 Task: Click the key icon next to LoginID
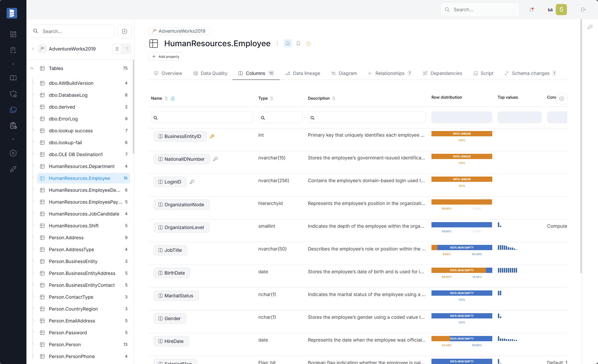coord(192,182)
